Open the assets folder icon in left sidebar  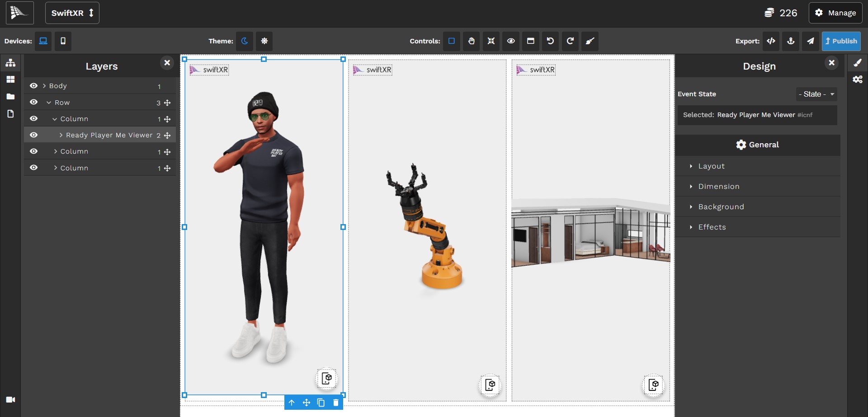[10, 96]
